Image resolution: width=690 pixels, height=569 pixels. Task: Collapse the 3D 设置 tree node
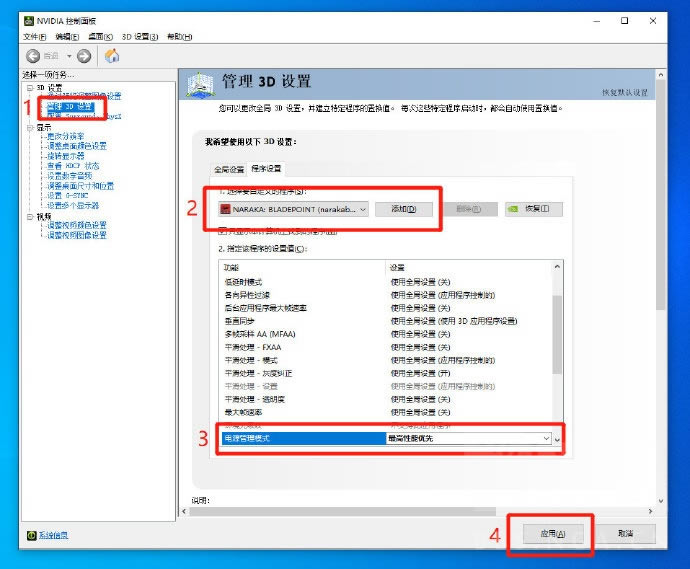[29, 88]
